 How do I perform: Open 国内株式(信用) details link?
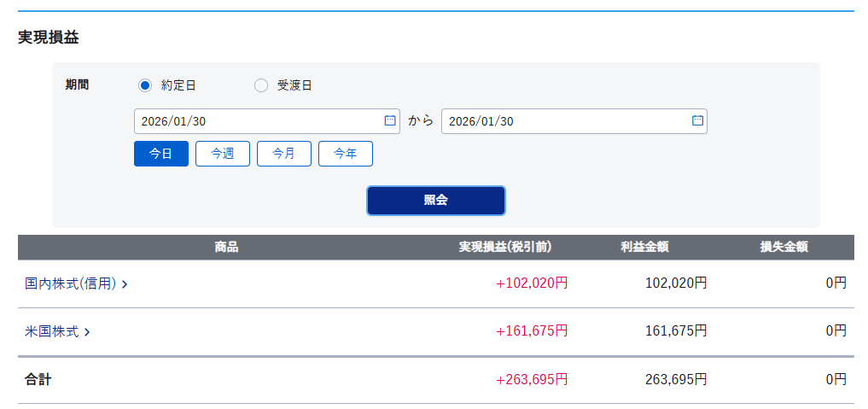[70, 283]
